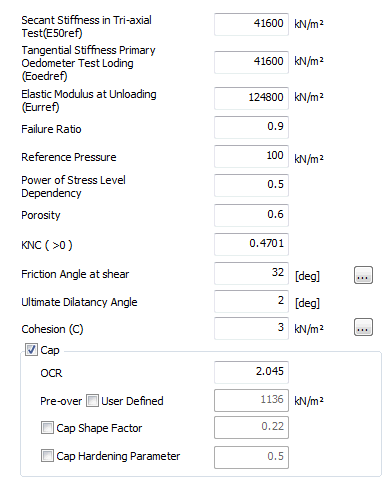Select the Tangential Stiffness Eoedref field

click(251, 62)
